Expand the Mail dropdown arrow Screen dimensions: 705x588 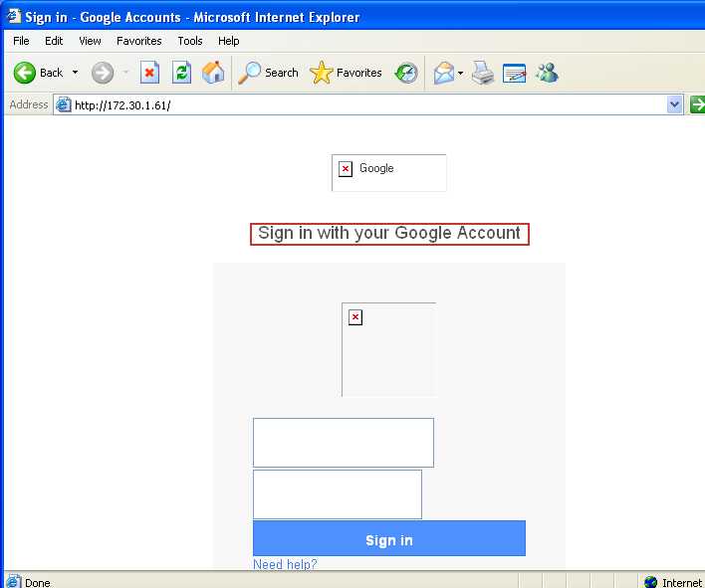coord(460,73)
